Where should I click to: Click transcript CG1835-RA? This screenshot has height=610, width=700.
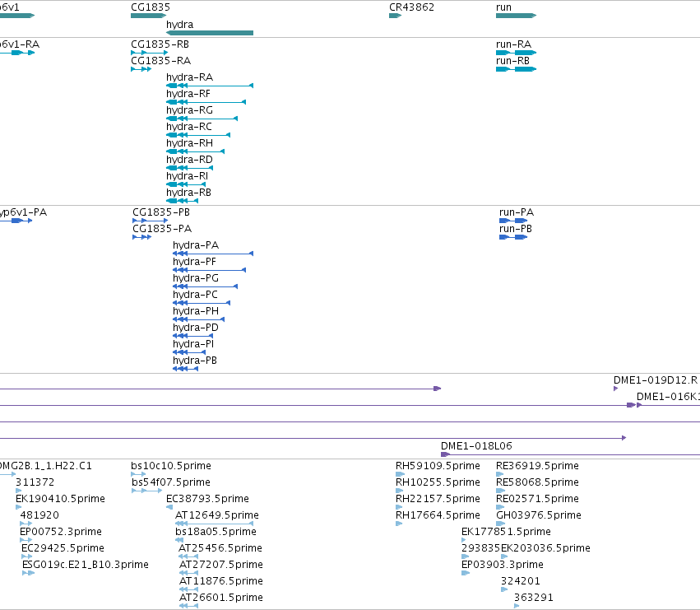[160, 61]
